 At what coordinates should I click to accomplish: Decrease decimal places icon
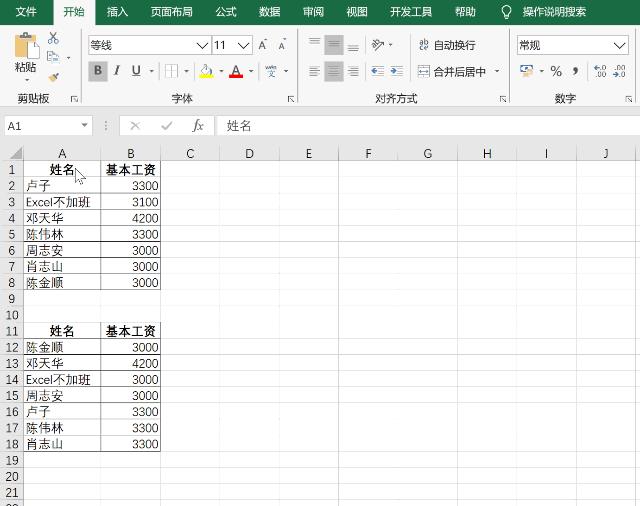[619, 71]
